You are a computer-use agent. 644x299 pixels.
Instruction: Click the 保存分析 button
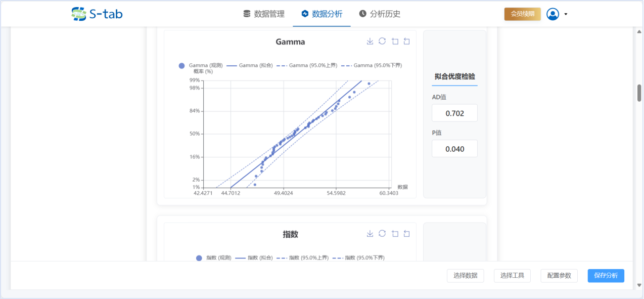pyautogui.click(x=606, y=276)
